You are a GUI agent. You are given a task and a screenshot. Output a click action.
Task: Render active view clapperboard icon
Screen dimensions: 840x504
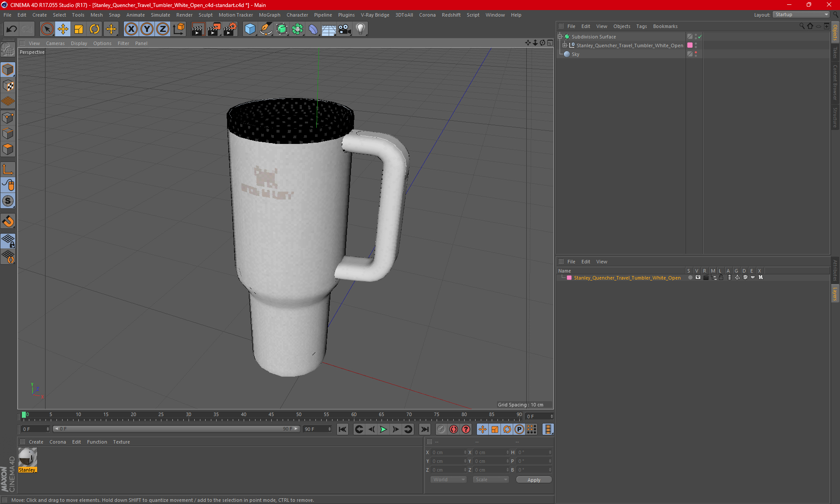pyautogui.click(x=198, y=29)
